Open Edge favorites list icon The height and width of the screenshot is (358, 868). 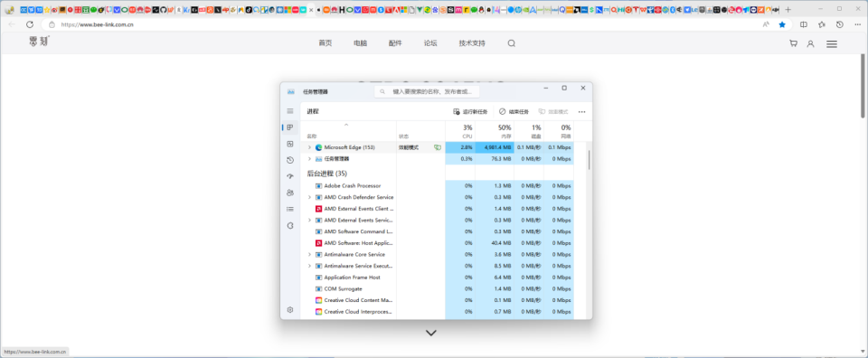pyautogui.click(x=822, y=24)
